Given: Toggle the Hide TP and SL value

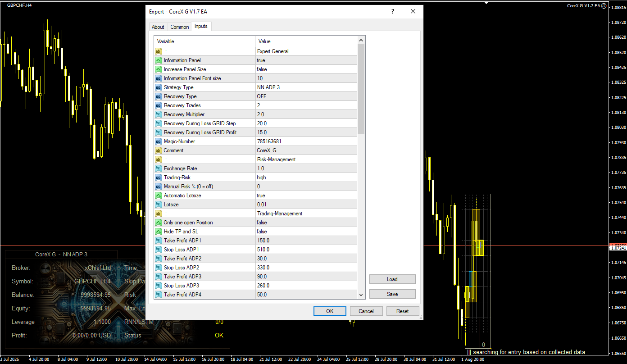Looking at the screenshot, I should coord(306,232).
